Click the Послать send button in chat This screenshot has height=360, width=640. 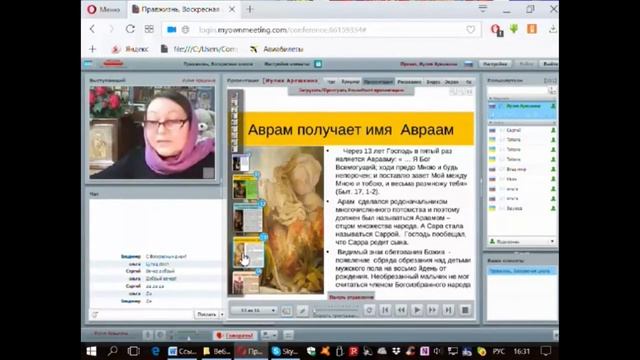[x=207, y=314]
